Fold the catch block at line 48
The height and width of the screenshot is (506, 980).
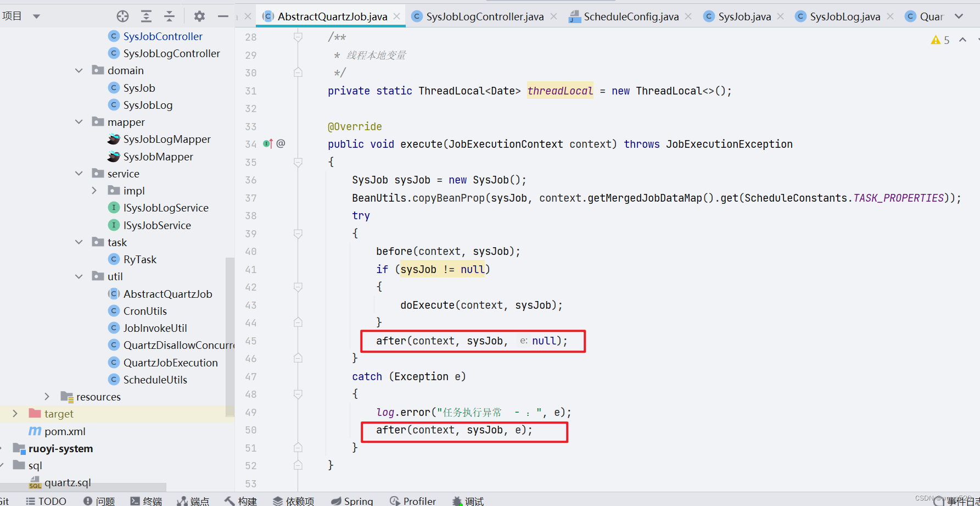298,394
